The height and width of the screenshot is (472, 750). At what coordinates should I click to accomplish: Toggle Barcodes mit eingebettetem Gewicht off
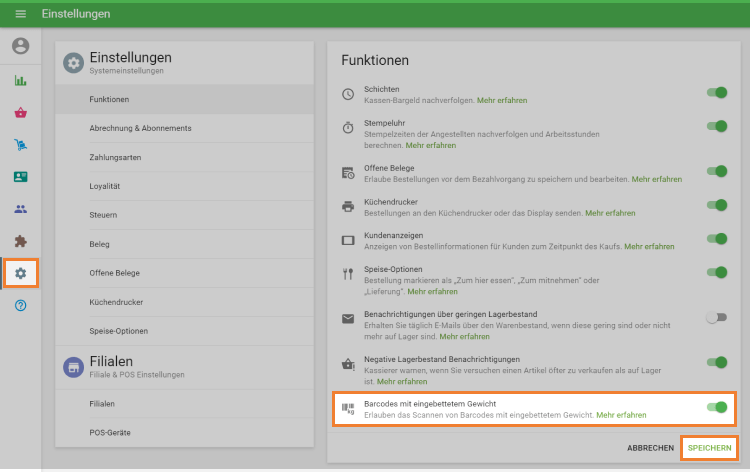(716, 407)
